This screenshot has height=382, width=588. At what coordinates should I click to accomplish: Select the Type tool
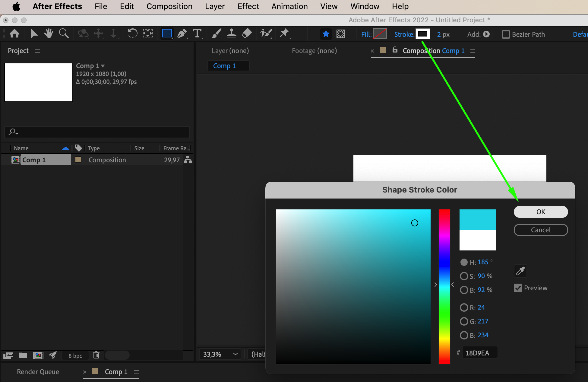(x=197, y=33)
